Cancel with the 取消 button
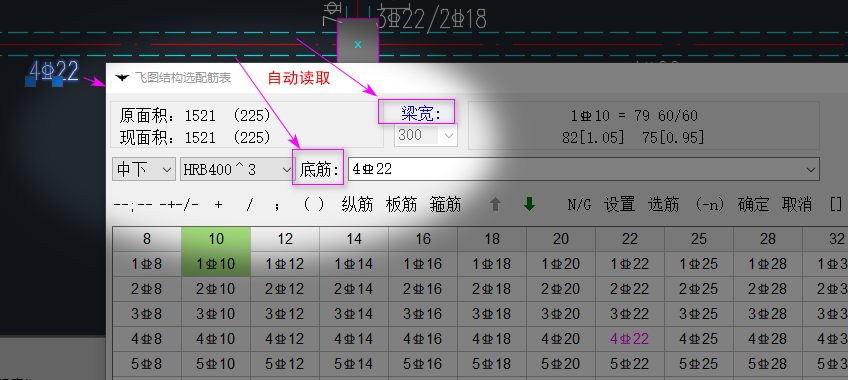Viewport: 848px width, 380px height. point(797,204)
